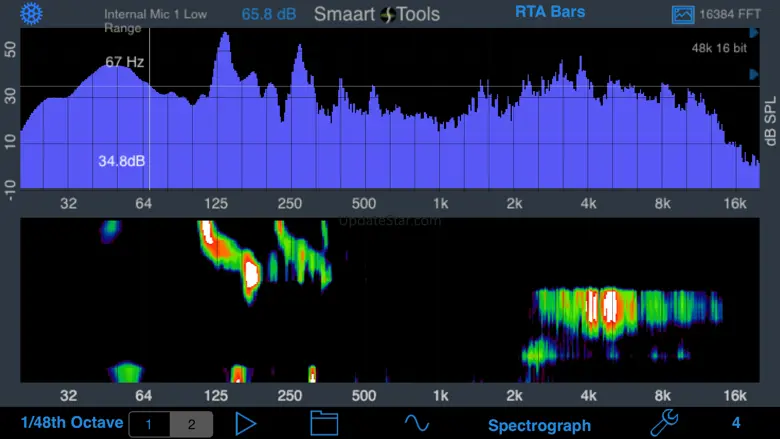Change the RTA Bars display mode
This screenshot has width=780, height=439.
click(550, 12)
